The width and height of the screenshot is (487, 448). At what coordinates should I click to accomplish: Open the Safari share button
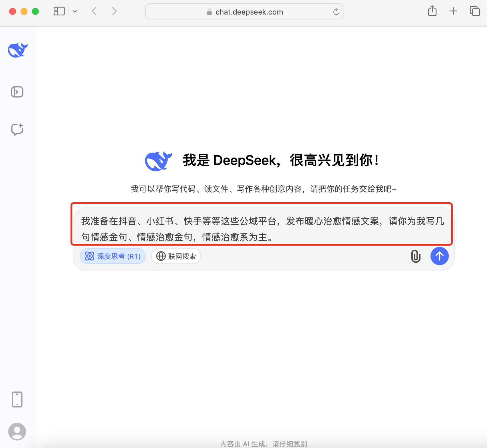coord(432,11)
